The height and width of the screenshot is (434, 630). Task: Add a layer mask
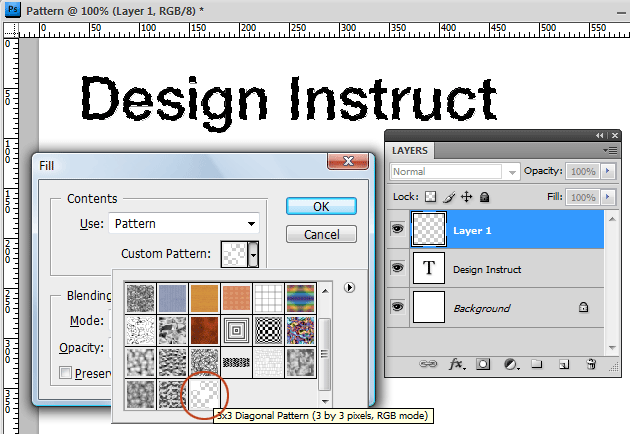click(x=483, y=364)
